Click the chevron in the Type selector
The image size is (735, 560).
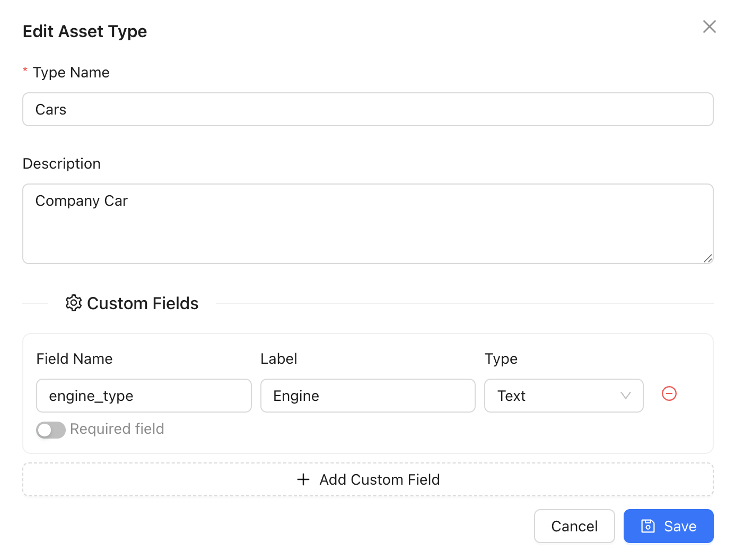625,396
